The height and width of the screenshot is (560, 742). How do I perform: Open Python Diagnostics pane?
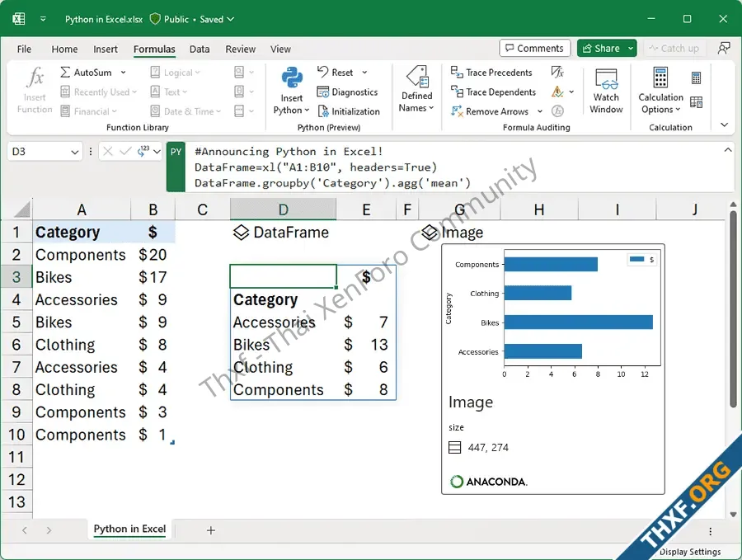coord(347,92)
